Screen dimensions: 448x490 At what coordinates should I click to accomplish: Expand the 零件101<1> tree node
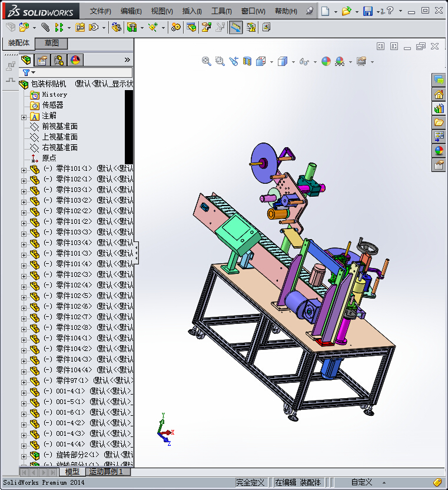click(24, 170)
